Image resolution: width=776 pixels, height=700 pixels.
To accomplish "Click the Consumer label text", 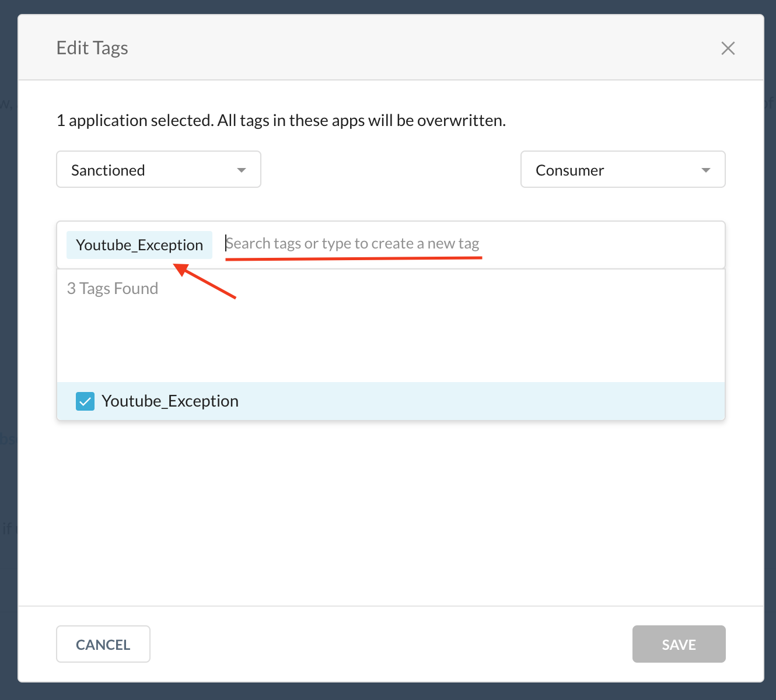I will 569,170.
